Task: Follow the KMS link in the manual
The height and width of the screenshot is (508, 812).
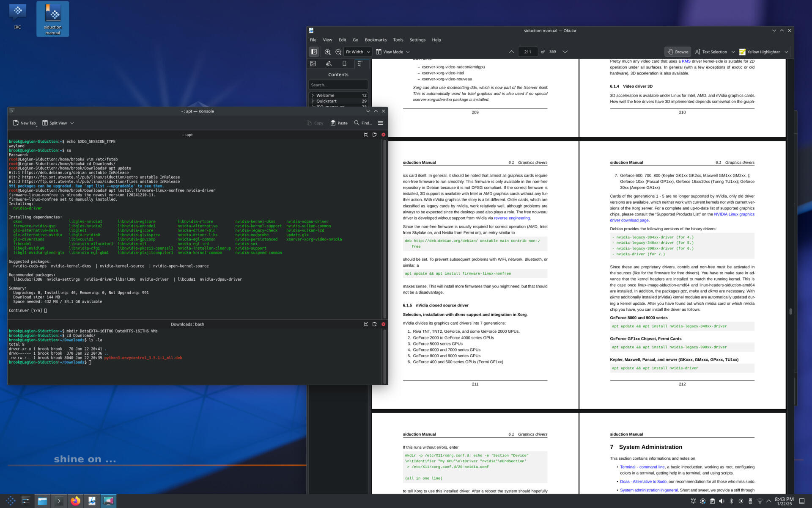Action: 686,61
